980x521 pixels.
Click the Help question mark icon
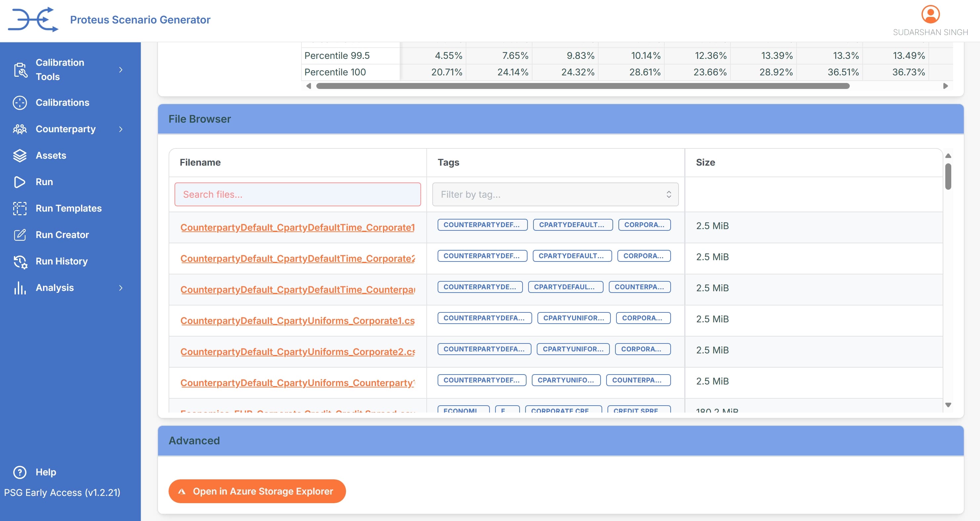point(20,472)
